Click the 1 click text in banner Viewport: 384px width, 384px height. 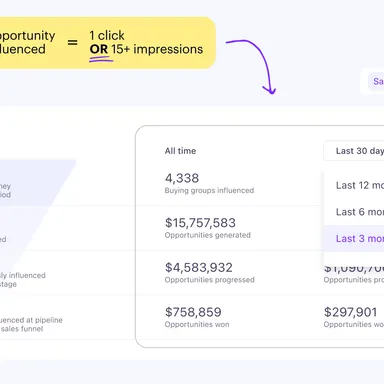(x=107, y=35)
